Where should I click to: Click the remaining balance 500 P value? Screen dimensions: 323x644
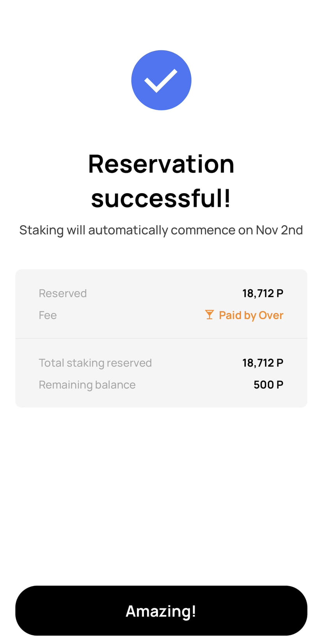click(268, 385)
